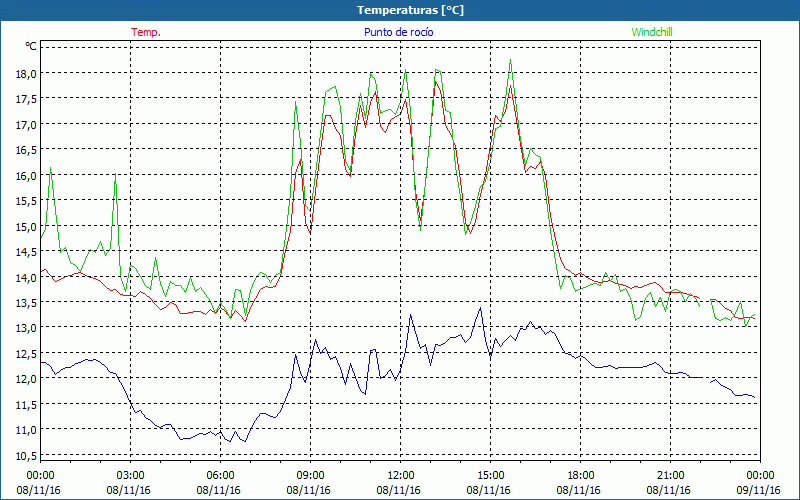This screenshot has width=800, height=500.
Task: Click the 11,5 value on the y-axis
Action: point(26,405)
